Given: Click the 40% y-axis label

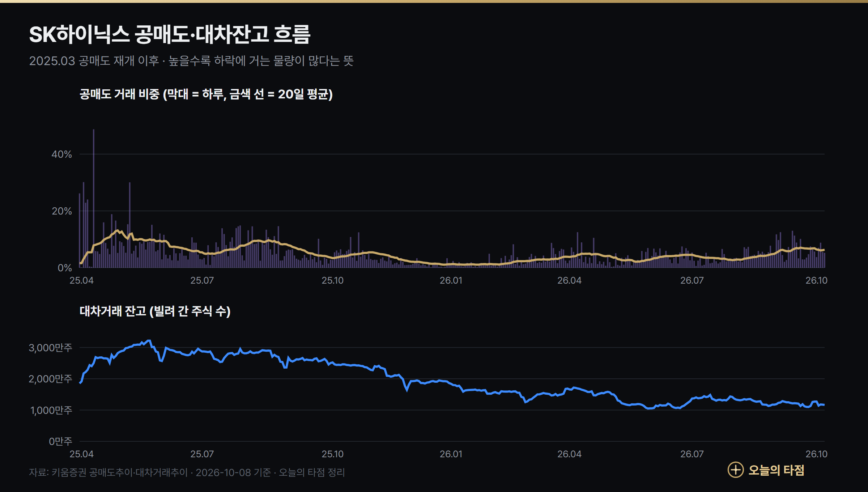Looking at the screenshot, I should point(62,154).
